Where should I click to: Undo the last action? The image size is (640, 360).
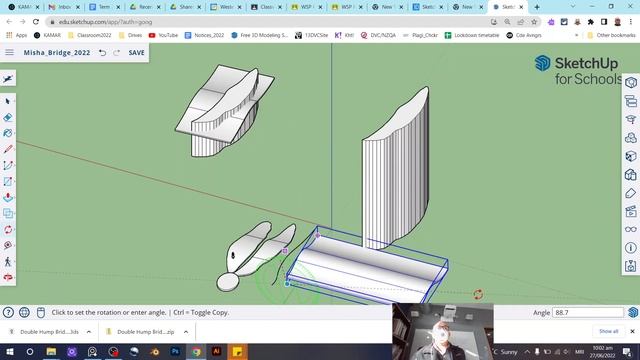point(102,53)
